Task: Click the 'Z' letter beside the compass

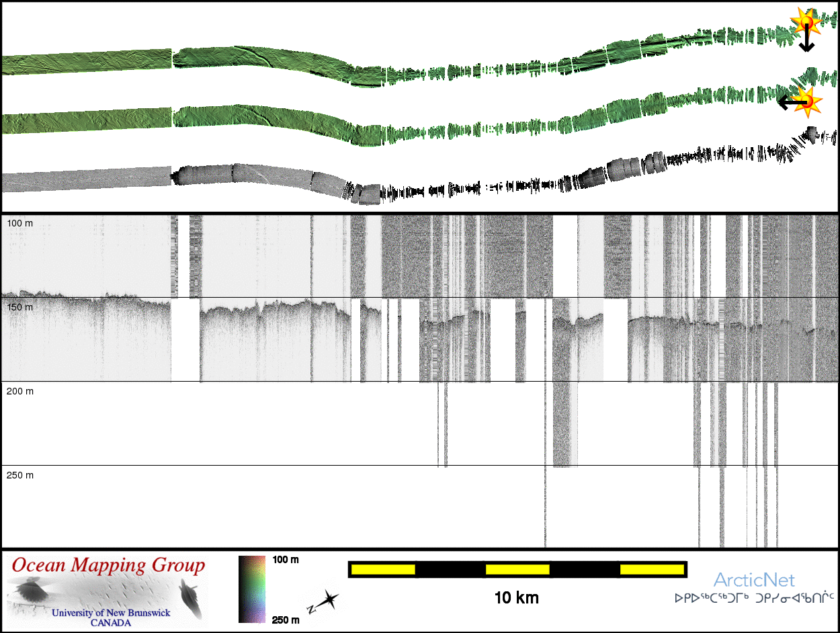Action: 311,609
